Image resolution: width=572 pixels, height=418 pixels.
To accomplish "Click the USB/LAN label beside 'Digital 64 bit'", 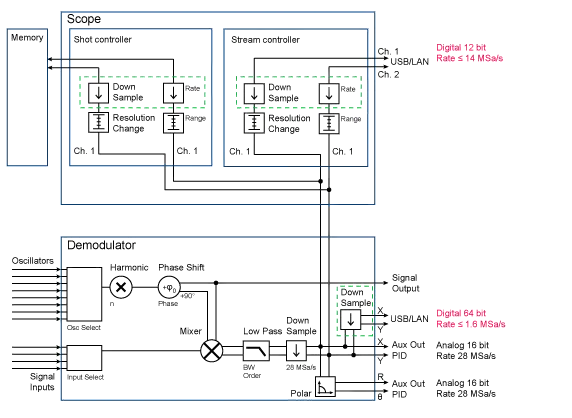I will (409, 319).
